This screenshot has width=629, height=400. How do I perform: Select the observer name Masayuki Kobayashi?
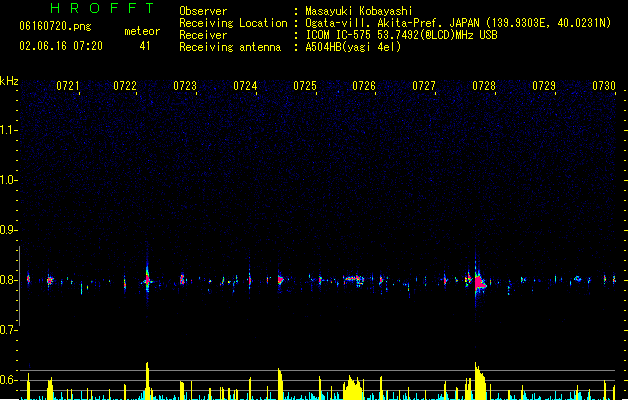(x=359, y=11)
